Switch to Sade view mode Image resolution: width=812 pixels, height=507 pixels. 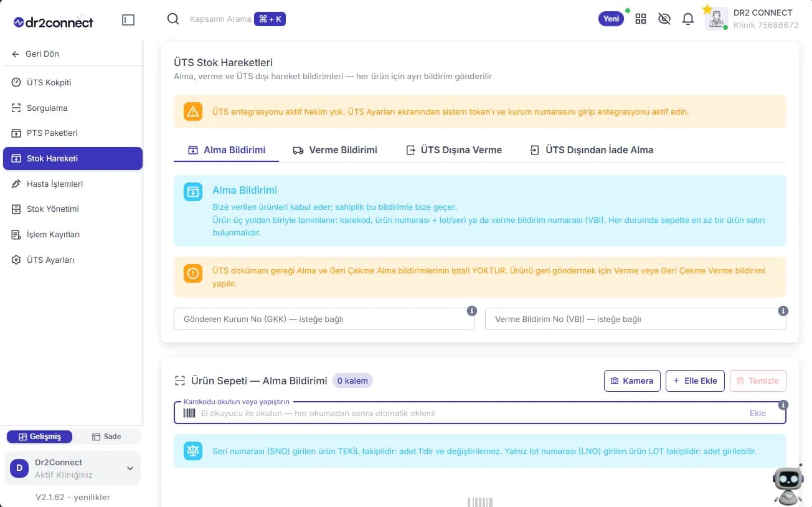click(106, 437)
